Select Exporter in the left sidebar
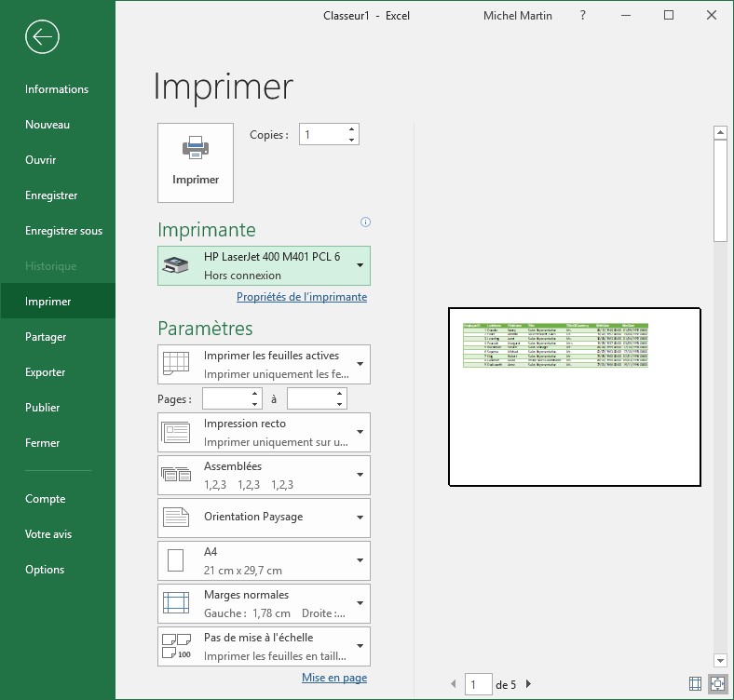This screenshot has height=700, width=734. [x=45, y=372]
